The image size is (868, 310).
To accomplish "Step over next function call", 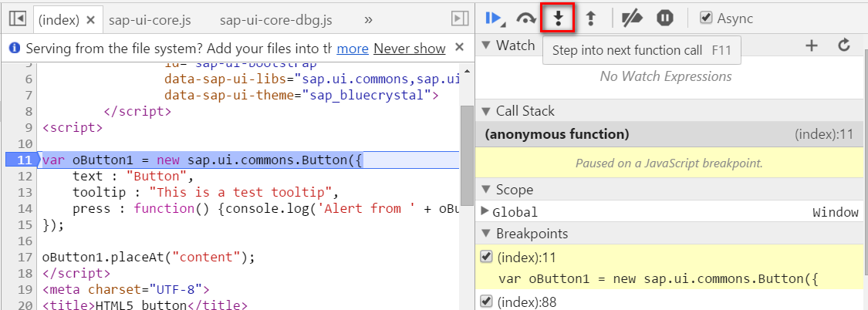I will (x=526, y=19).
